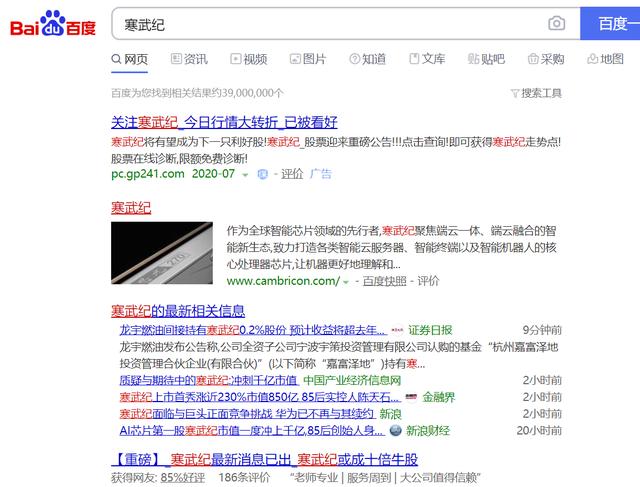This screenshot has width=640, height=487.
Task: Open the 图片 tab
Action: pyautogui.click(x=308, y=59)
